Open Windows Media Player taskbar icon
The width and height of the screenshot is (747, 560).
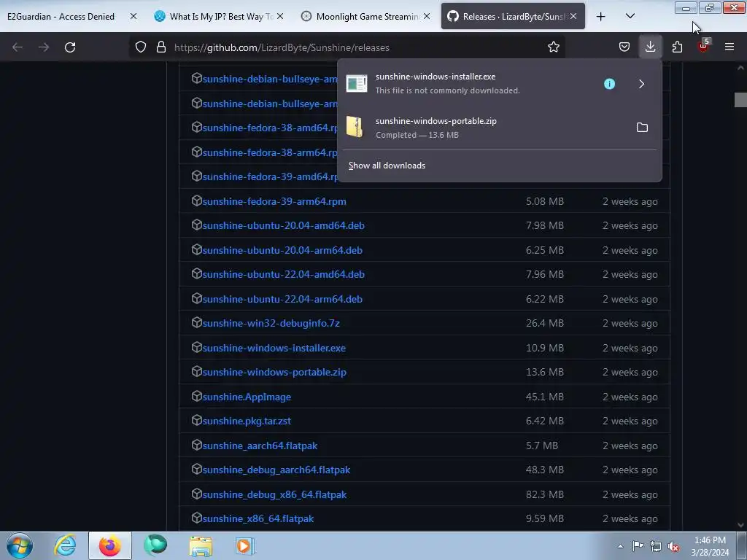(245, 545)
